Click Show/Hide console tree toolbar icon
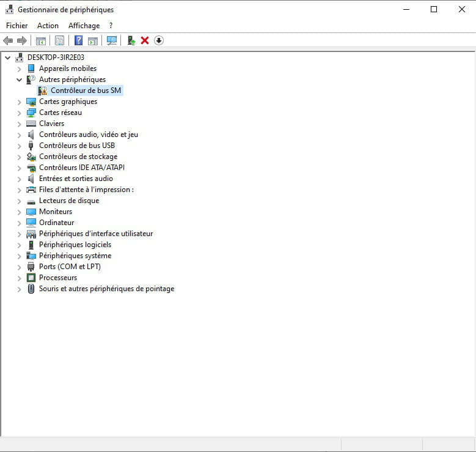The image size is (476, 452). 41,41
